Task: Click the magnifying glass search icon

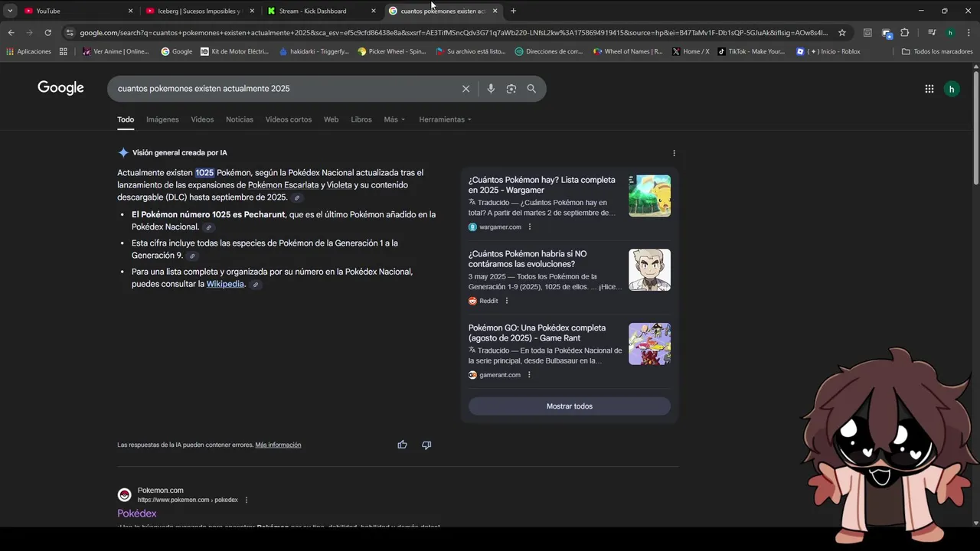Action: pos(531,89)
